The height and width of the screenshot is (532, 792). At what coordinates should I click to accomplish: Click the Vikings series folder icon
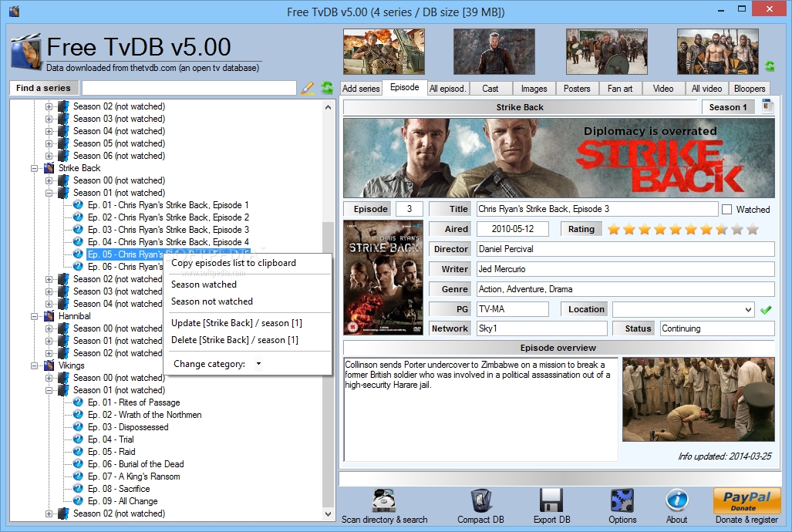tap(49, 365)
